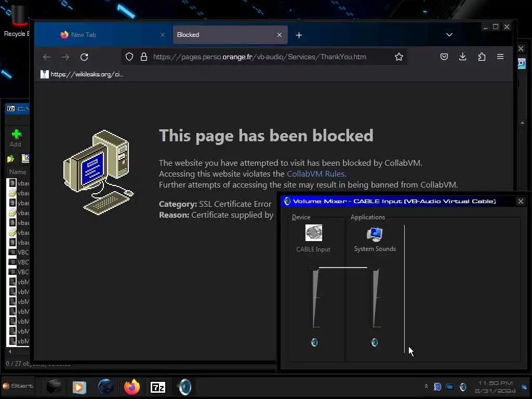
Task: Open the wikileaks.org bookmark in toolbar
Action: point(83,74)
